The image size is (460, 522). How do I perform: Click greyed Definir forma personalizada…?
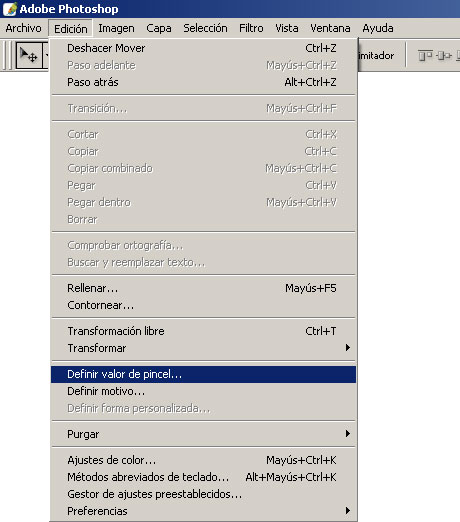[203, 408]
